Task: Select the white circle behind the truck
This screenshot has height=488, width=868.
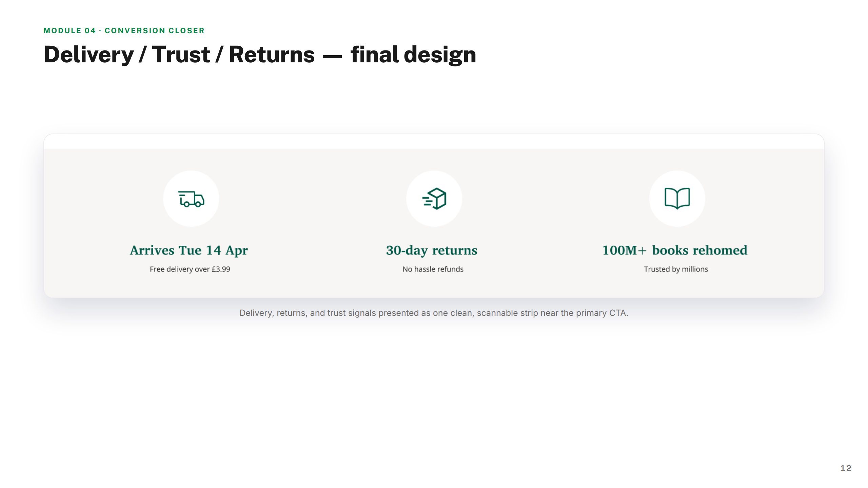Action: pyautogui.click(x=191, y=199)
